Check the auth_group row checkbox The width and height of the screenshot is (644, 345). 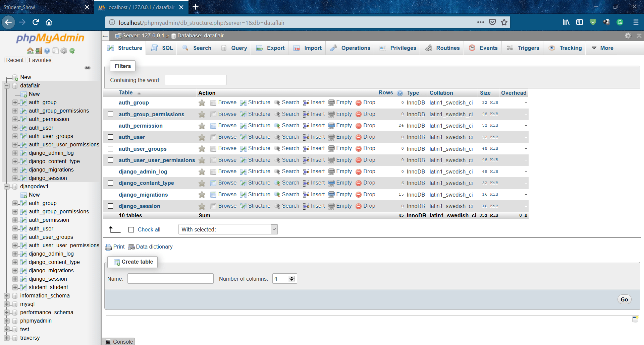pos(110,102)
